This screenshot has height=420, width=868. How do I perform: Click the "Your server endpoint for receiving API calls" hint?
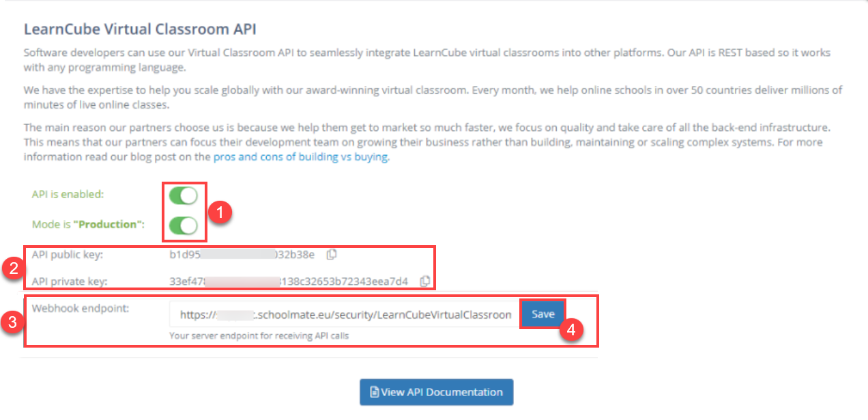[259, 335]
